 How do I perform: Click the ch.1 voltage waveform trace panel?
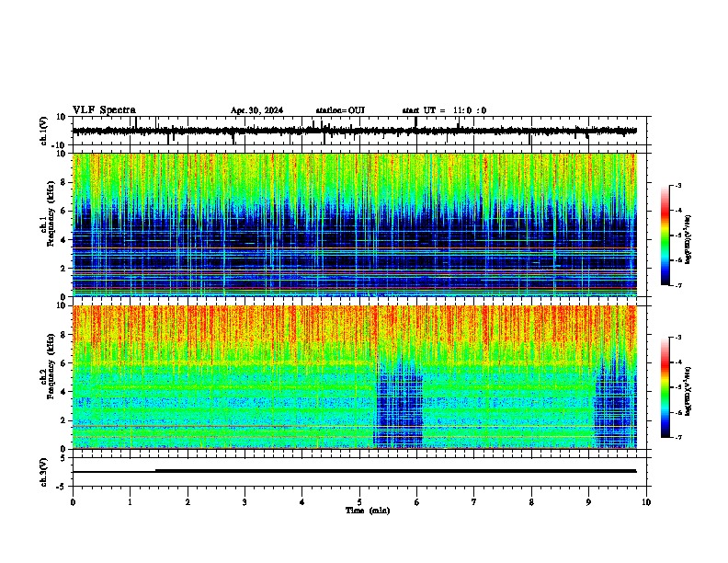pos(359,131)
